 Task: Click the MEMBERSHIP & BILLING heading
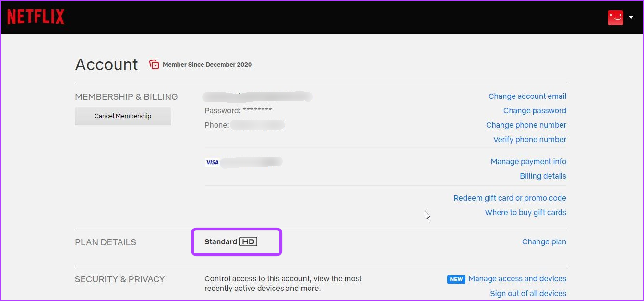click(126, 96)
